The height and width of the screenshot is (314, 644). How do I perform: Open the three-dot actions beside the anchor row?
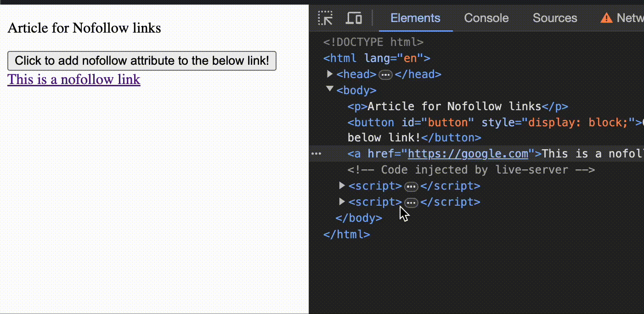(316, 154)
